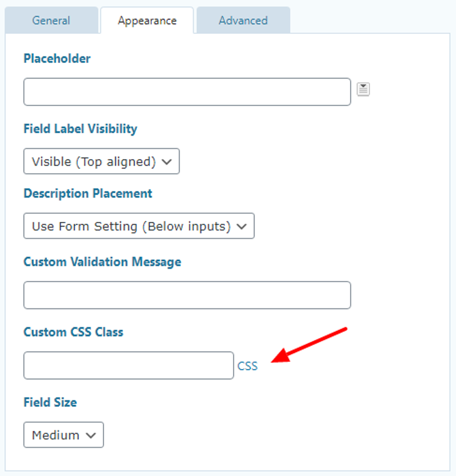456x476 pixels.
Task: Switch to the General tab
Action: 51,20
